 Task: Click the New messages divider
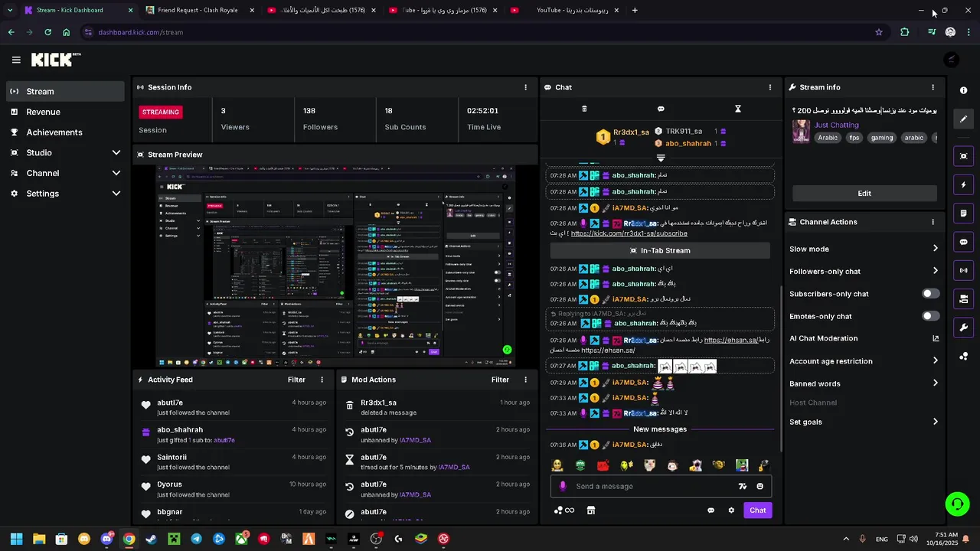coord(660,429)
